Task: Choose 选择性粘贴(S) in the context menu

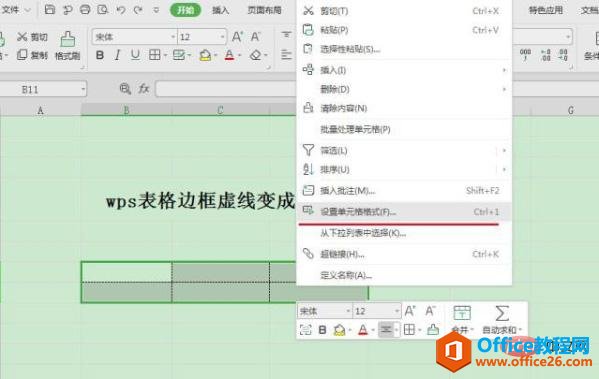Action: point(404,49)
